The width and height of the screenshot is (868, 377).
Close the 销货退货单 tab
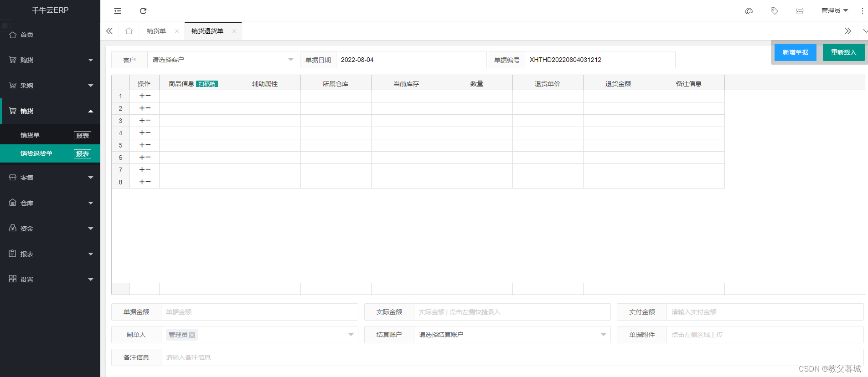[234, 31]
